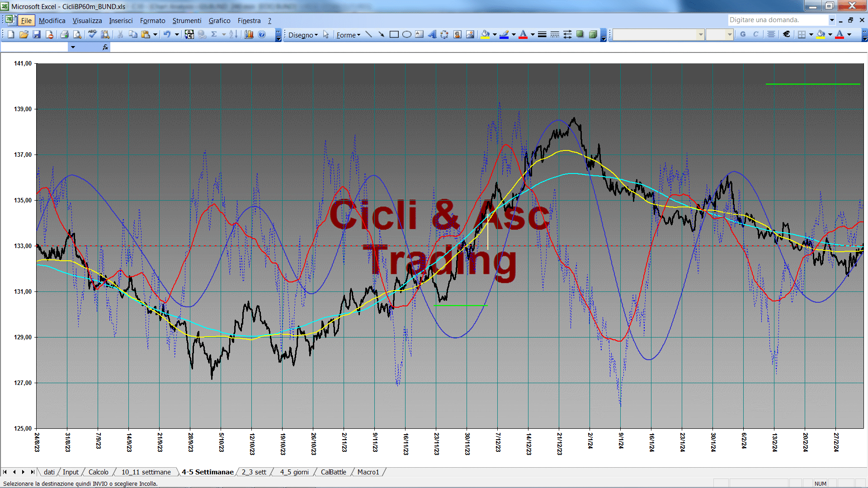Open 3-D Style settings icon
This screenshot has height=488, width=868.
(593, 34)
